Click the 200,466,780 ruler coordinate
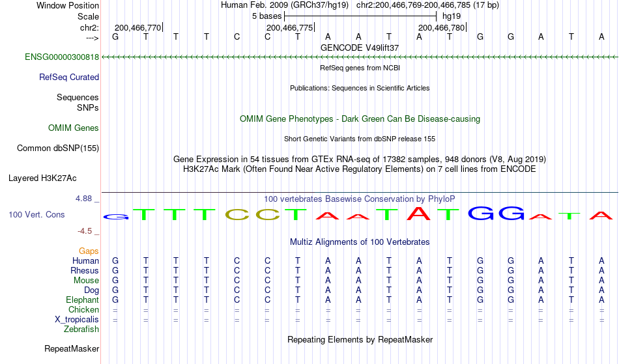 [x=441, y=27]
